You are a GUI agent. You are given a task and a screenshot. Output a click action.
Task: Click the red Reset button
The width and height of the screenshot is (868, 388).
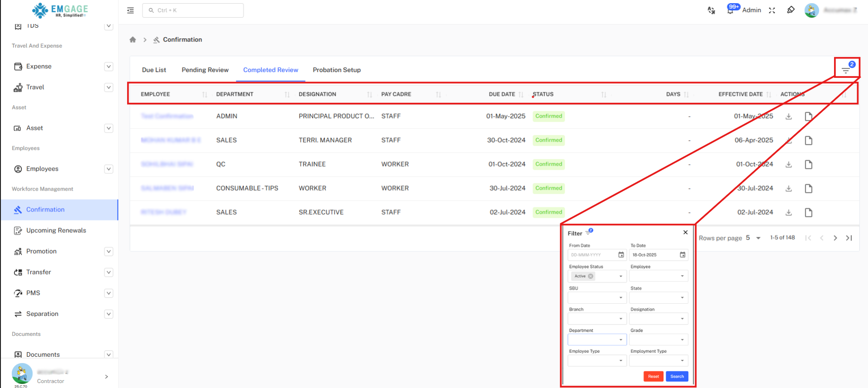(653, 376)
